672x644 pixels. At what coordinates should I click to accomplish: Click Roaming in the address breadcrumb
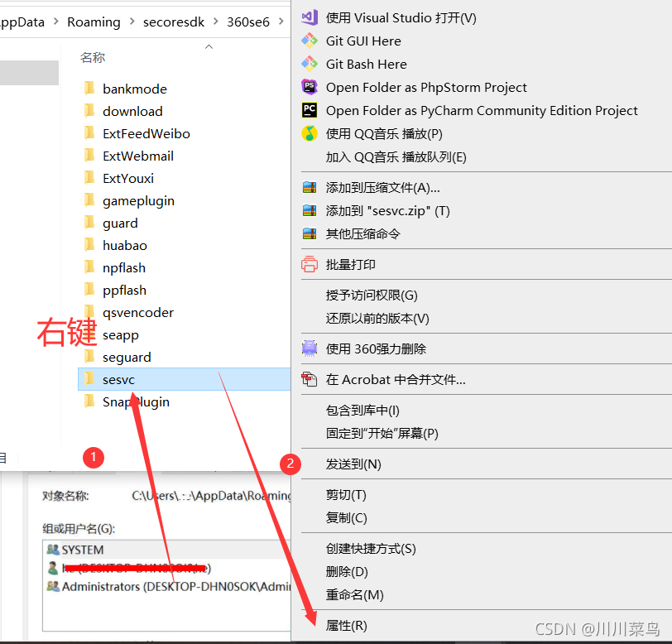pos(94,22)
